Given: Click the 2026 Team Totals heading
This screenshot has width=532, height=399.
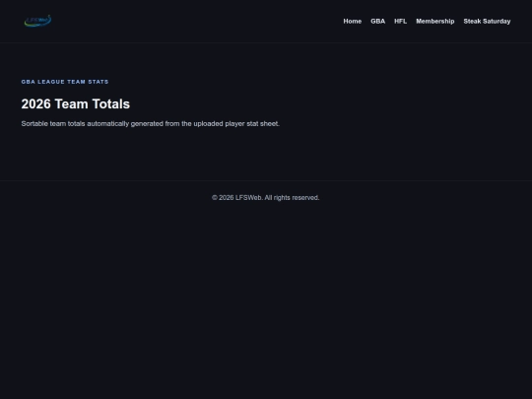Looking at the screenshot, I should coord(75,103).
